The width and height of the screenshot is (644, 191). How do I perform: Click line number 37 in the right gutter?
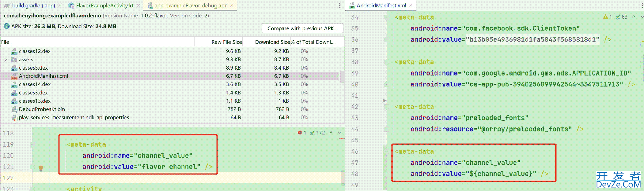[x=355, y=51]
